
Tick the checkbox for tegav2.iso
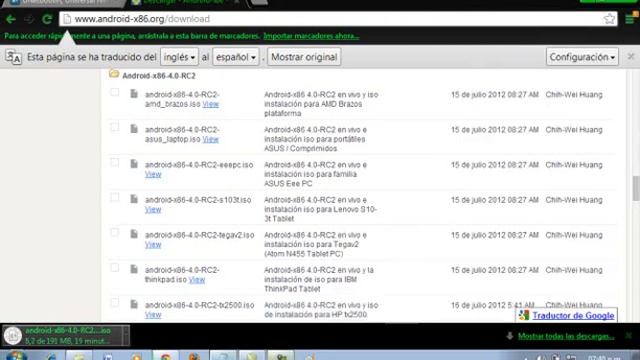point(115,233)
